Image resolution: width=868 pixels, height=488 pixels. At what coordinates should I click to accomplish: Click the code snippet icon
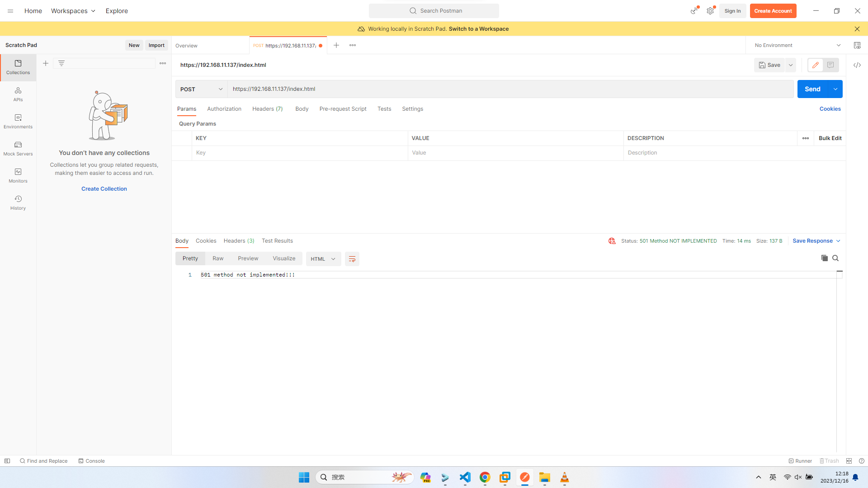click(x=857, y=65)
